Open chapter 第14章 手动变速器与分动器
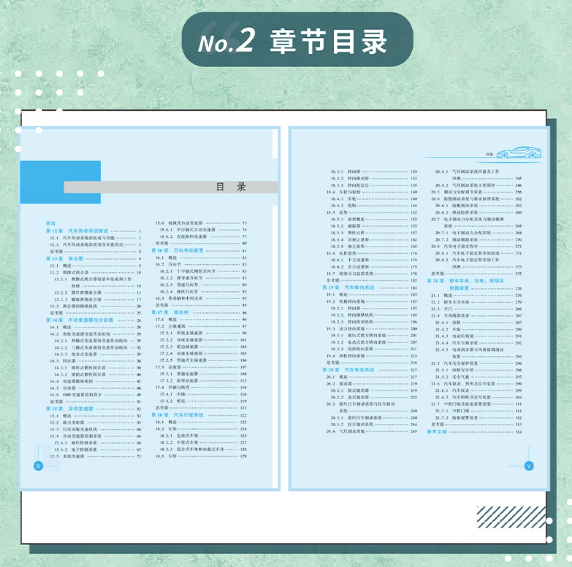This screenshot has width=572, height=567. point(93,320)
